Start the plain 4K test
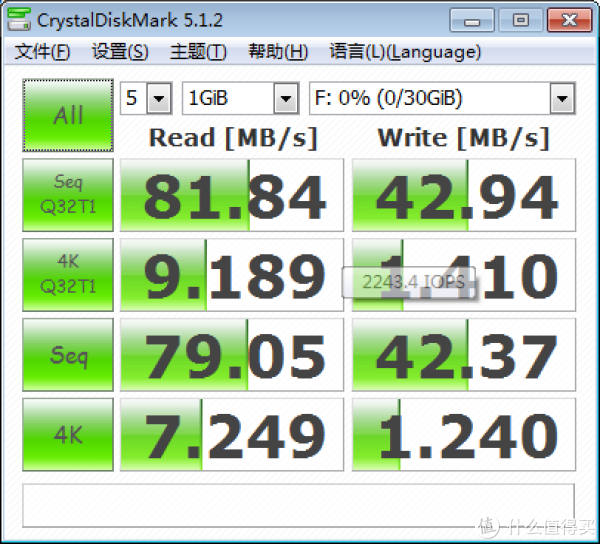Image resolution: width=600 pixels, height=544 pixels. (x=68, y=435)
